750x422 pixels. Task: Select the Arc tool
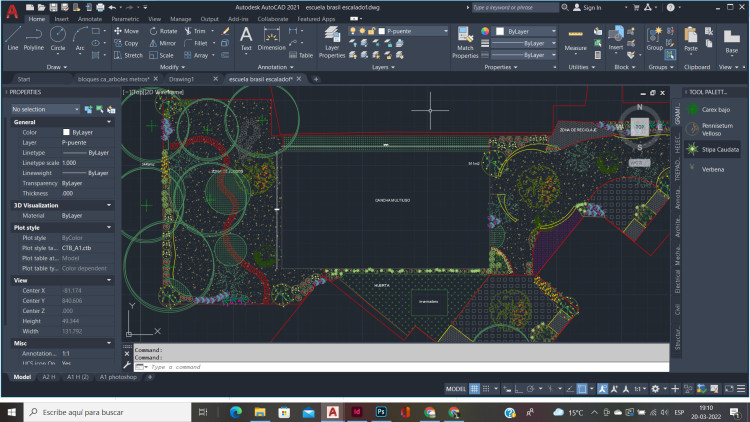point(79,38)
